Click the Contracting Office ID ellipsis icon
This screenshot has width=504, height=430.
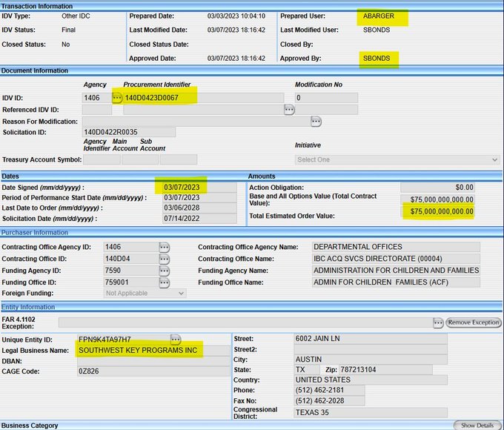tap(163, 259)
